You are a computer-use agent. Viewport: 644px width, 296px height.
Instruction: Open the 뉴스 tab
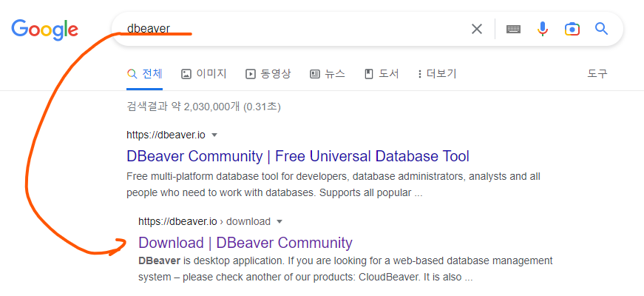coord(328,74)
